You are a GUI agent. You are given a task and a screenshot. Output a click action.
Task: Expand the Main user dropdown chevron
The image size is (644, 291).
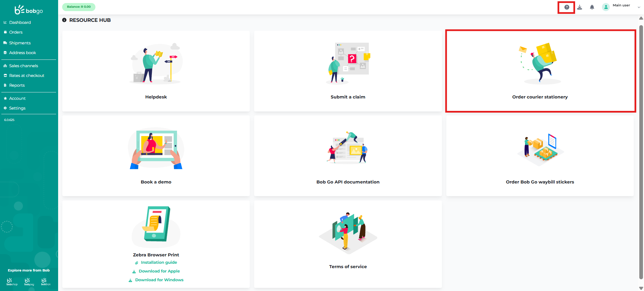click(639, 7)
